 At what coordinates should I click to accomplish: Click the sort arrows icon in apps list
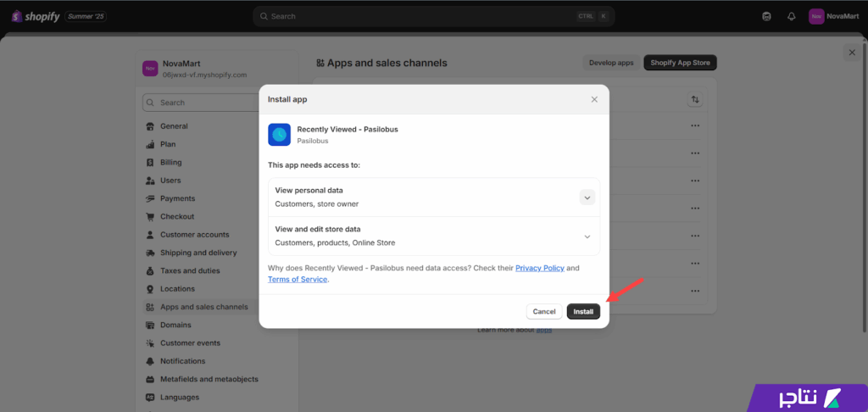tap(695, 100)
